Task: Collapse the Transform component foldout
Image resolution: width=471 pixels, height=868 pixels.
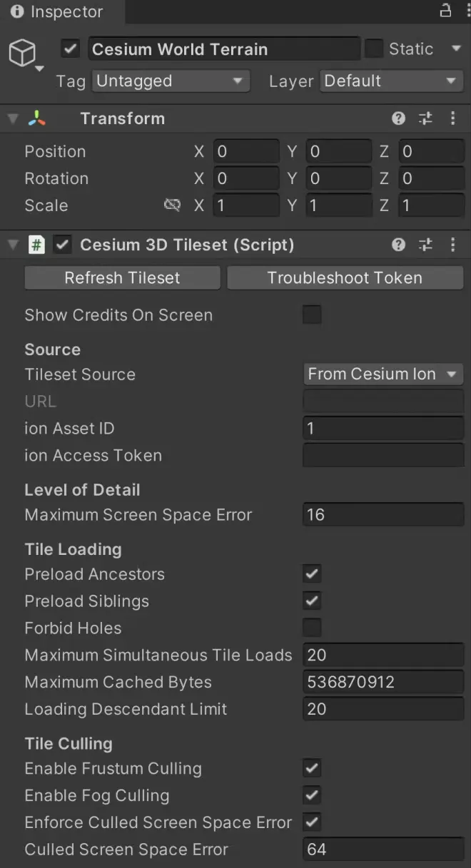Action: click(x=13, y=119)
